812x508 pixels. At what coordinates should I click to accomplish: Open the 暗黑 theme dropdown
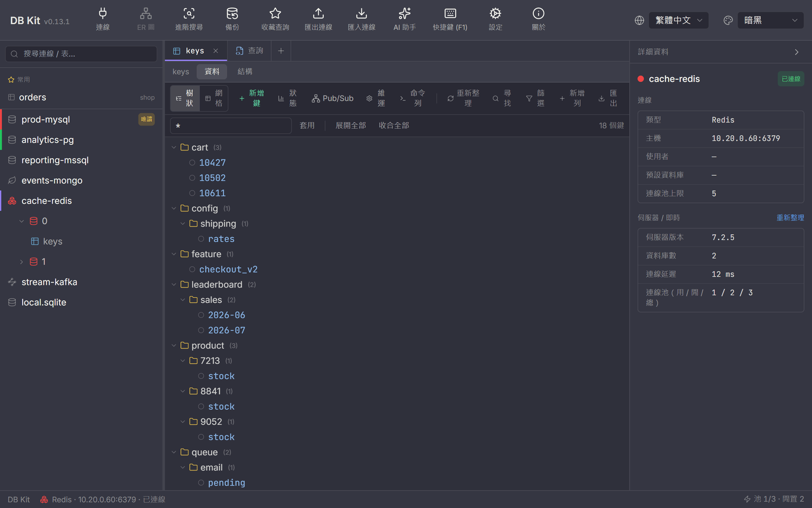[770, 20]
